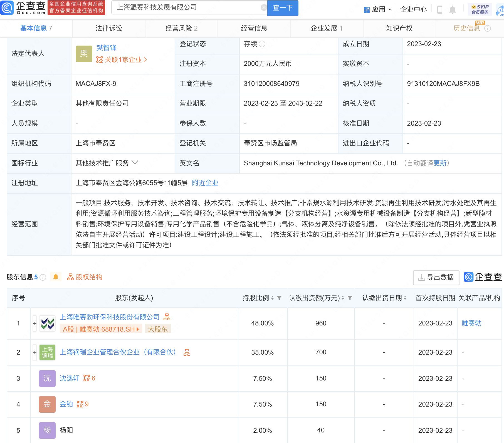Open 沈逸轩 related companies icon 6
Screen dimensions: 504x443
tap(89, 378)
